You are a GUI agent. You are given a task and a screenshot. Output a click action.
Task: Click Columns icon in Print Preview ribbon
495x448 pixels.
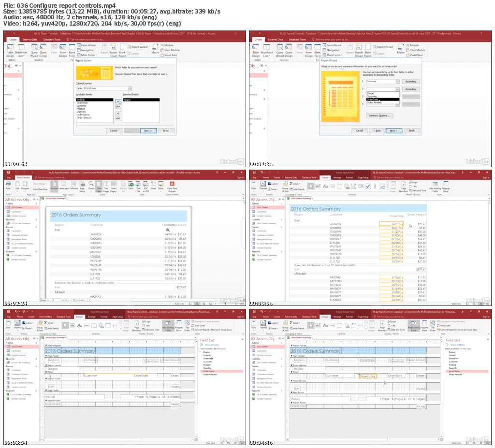click(x=73, y=185)
